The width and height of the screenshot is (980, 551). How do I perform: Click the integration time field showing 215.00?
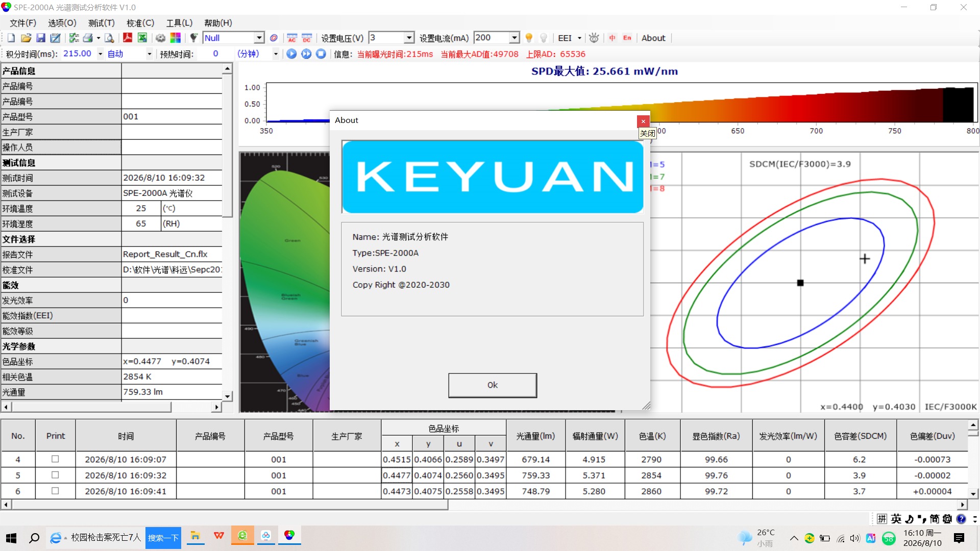[x=78, y=54]
